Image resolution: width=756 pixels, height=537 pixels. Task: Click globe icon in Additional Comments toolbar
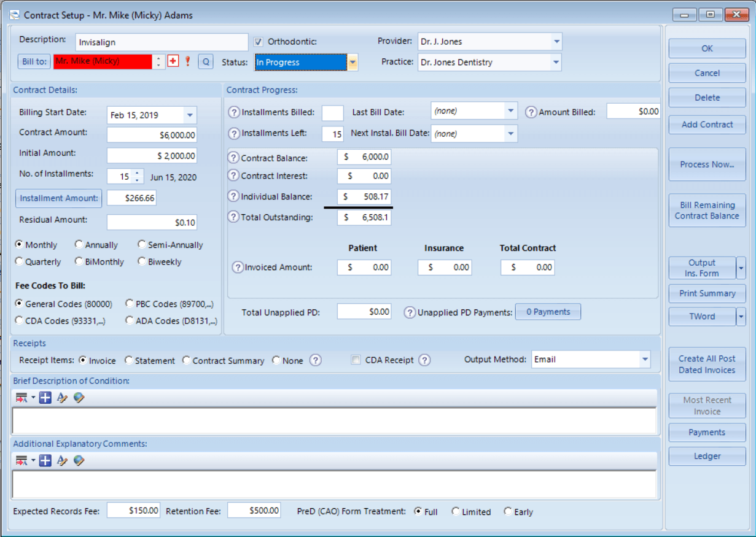tap(79, 460)
